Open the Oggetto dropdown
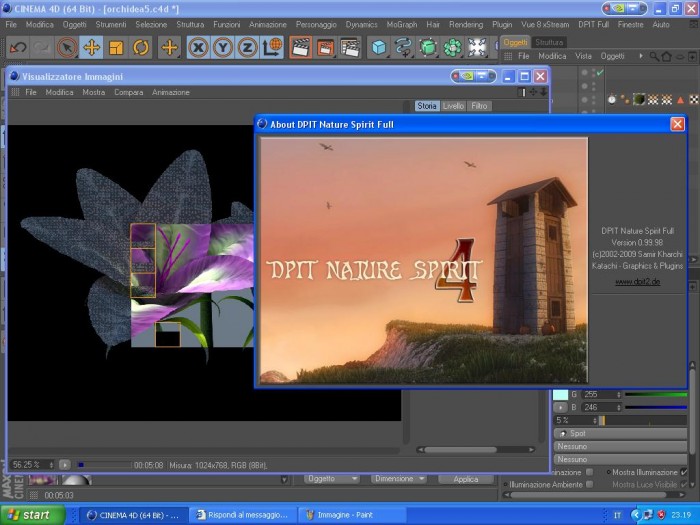 (332, 479)
